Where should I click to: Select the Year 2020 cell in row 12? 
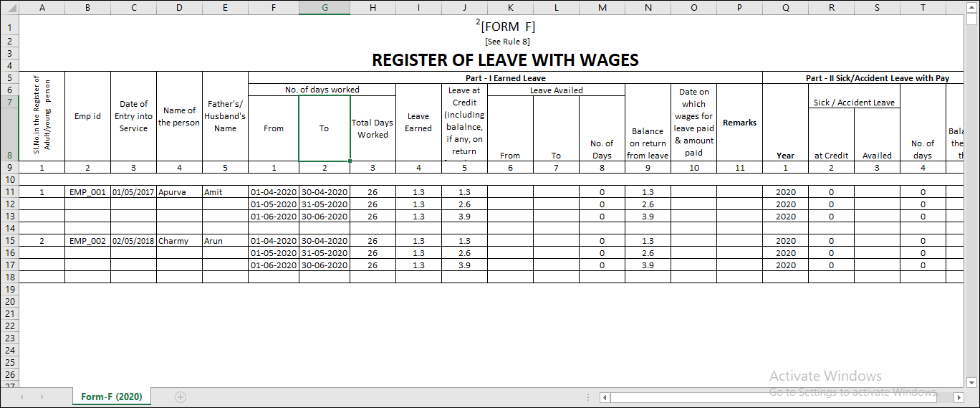pyautogui.click(x=785, y=204)
